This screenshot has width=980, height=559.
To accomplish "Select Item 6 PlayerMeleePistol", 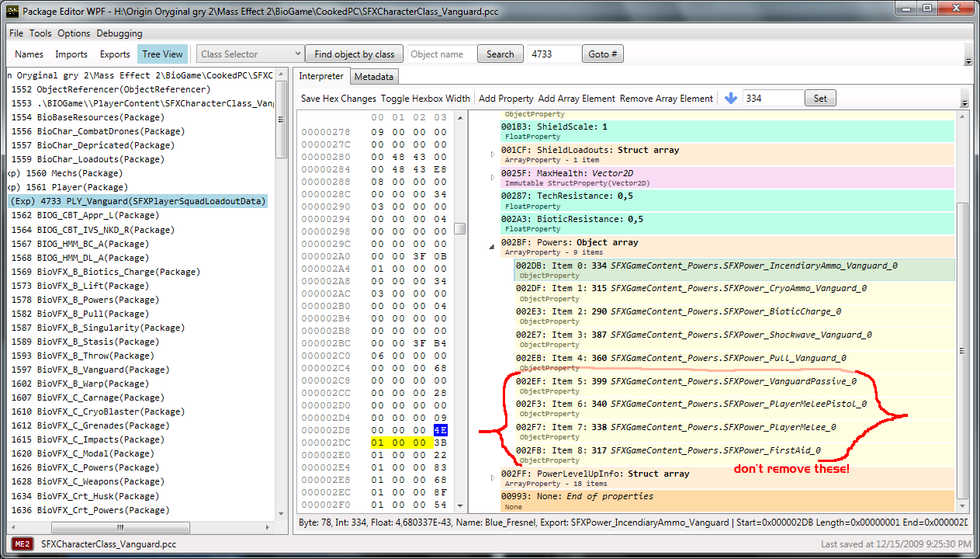I will coord(734,408).
